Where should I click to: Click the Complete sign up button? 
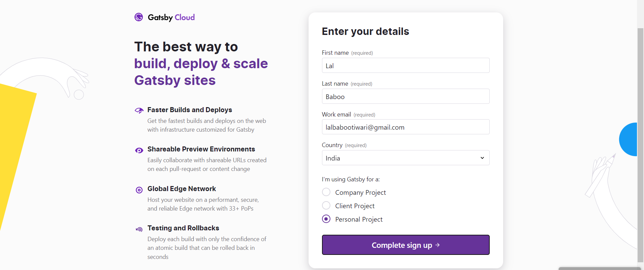pos(406,245)
